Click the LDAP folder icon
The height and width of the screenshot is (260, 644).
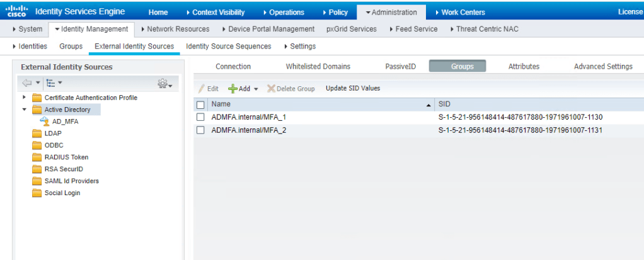(x=37, y=133)
